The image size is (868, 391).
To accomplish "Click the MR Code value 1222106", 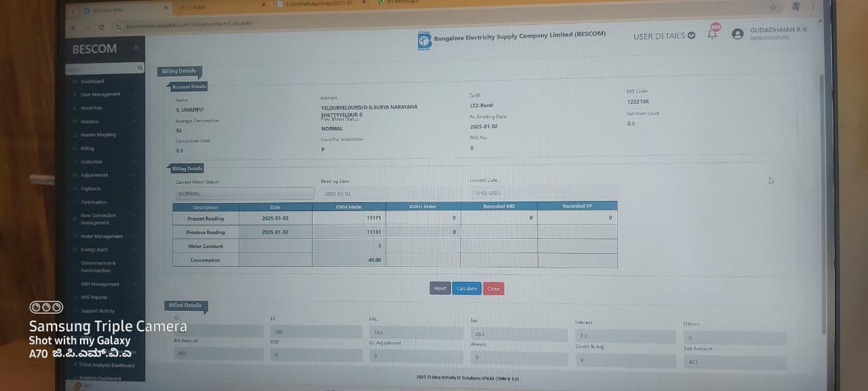I will coord(638,102).
